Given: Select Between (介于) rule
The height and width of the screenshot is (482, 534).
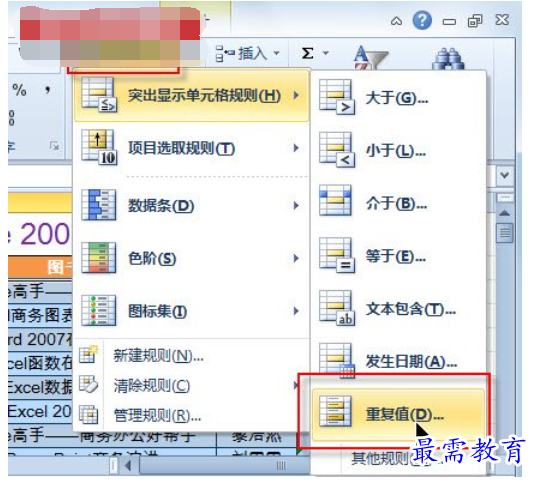Looking at the screenshot, I should [398, 203].
